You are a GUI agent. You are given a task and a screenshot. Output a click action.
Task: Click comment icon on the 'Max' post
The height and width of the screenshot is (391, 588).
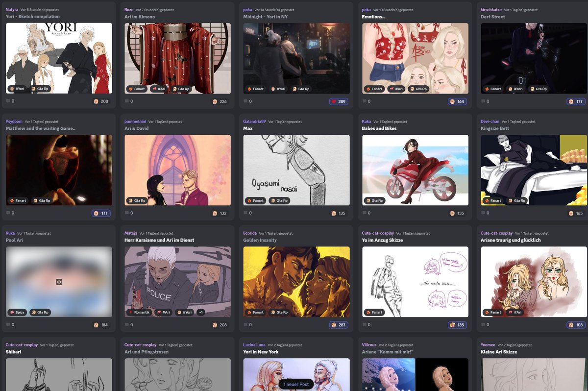246,213
